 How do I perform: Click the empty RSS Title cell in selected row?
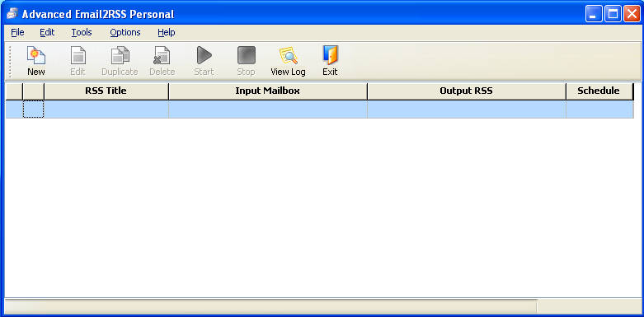point(106,110)
